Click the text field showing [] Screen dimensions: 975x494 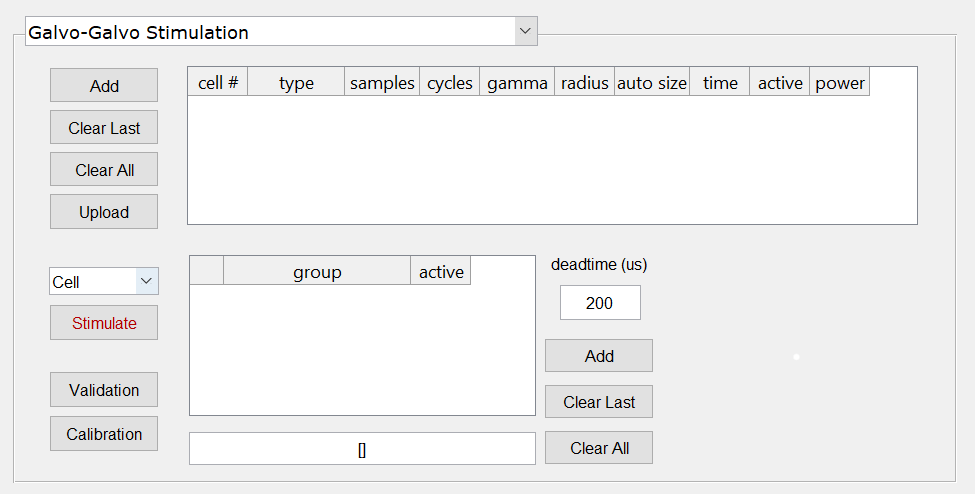(x=362, y=449)
